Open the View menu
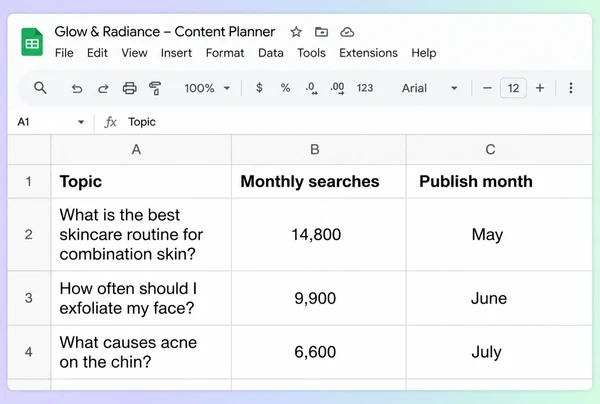The image size is (600, 404). click(x=134, y=53)
